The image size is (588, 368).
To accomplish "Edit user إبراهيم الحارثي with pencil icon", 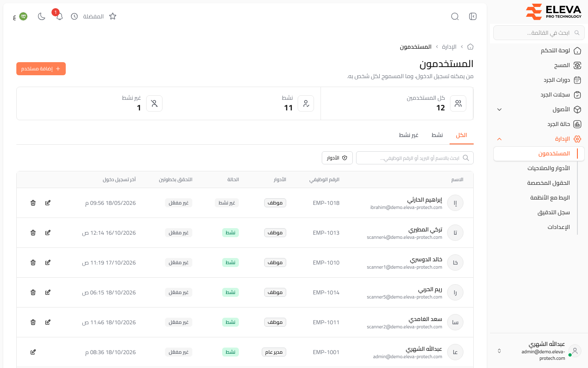I will (48, 203).
